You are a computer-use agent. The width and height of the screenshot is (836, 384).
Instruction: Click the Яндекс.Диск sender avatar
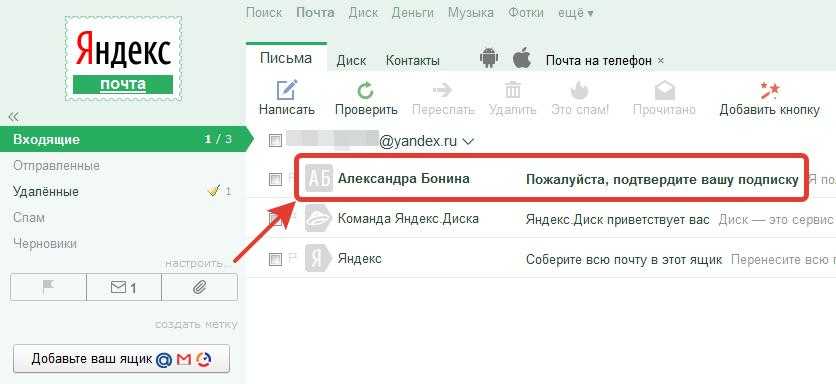click(319, 219)
